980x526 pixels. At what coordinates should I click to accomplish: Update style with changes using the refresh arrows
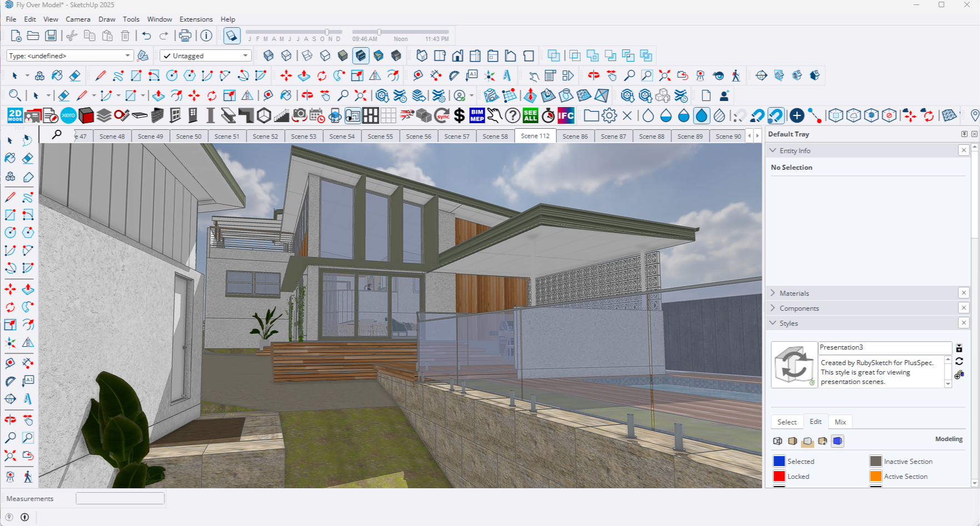[959, 361]
